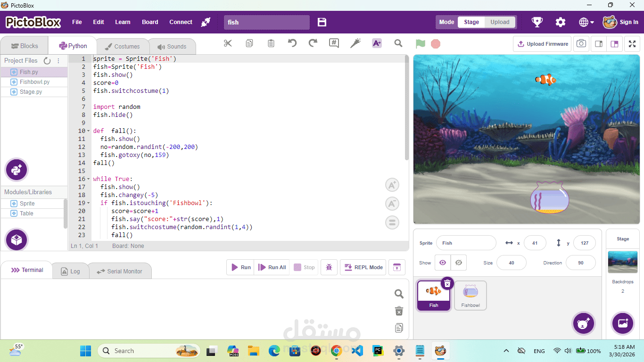Decrease editor font size
Image resolution: width=644 pixels, height=362 pixels.
point(392,204)
